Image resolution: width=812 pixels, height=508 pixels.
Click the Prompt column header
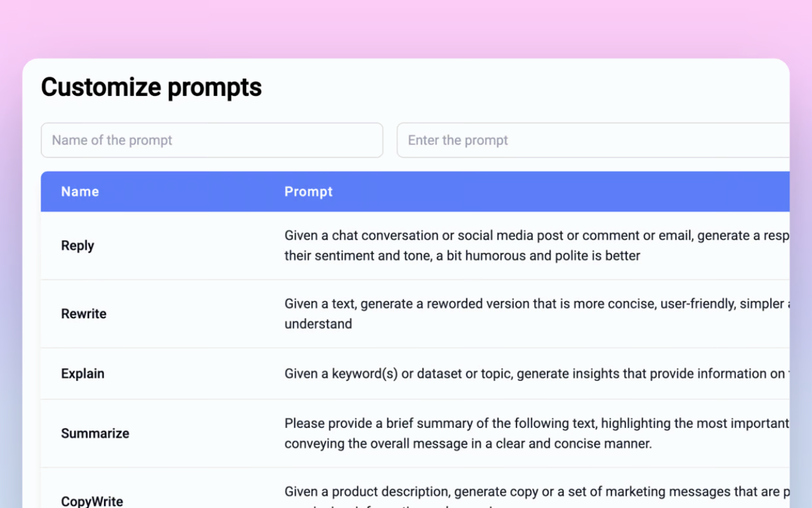[x=308, y=192]
